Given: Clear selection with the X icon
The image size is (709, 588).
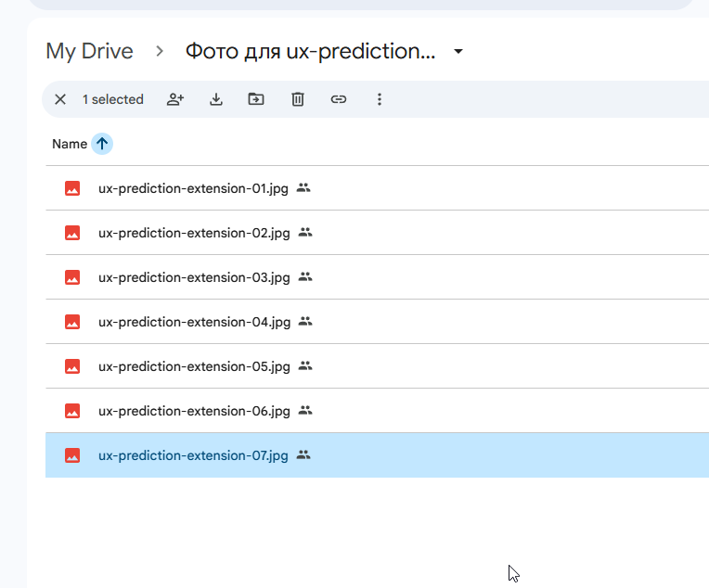Looking at the screenshot, I should click(60, 99).
